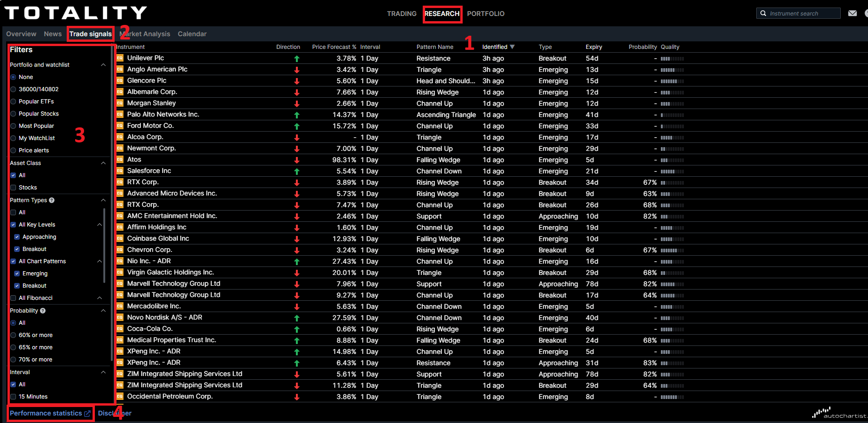Open the Portfolio tab
The width and height of the screenshot is (868, 423).
pyautogui.click(x=486, y=14)
